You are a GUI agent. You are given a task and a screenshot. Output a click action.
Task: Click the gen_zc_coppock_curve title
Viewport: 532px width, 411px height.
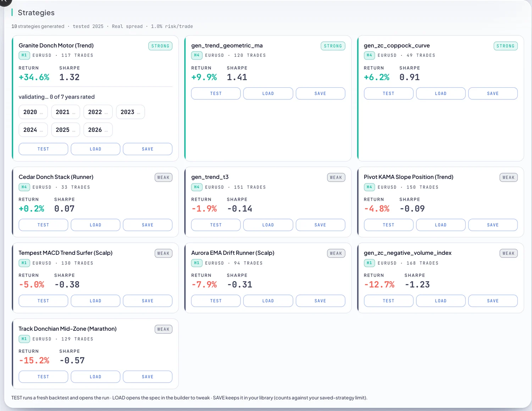pos(397,45)
